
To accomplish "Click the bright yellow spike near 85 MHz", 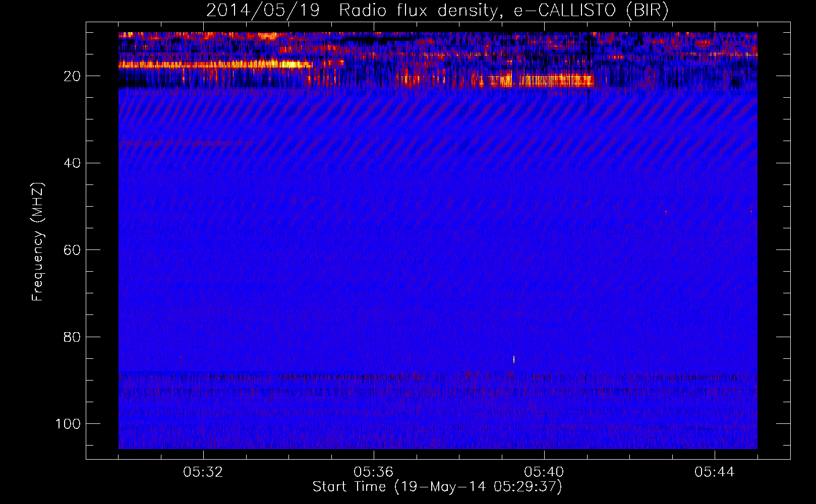I will 514,359.
